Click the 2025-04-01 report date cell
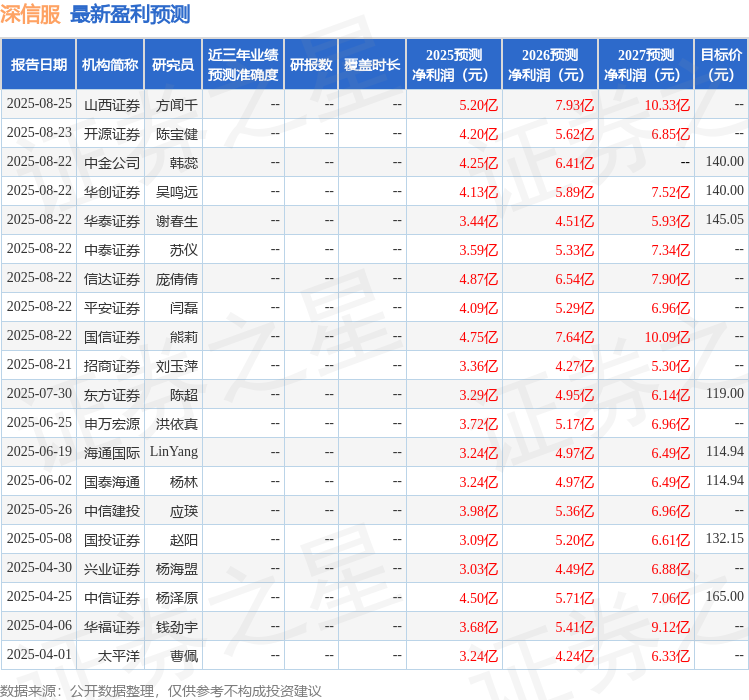This screenshot has width=749, height=700. 39,656
